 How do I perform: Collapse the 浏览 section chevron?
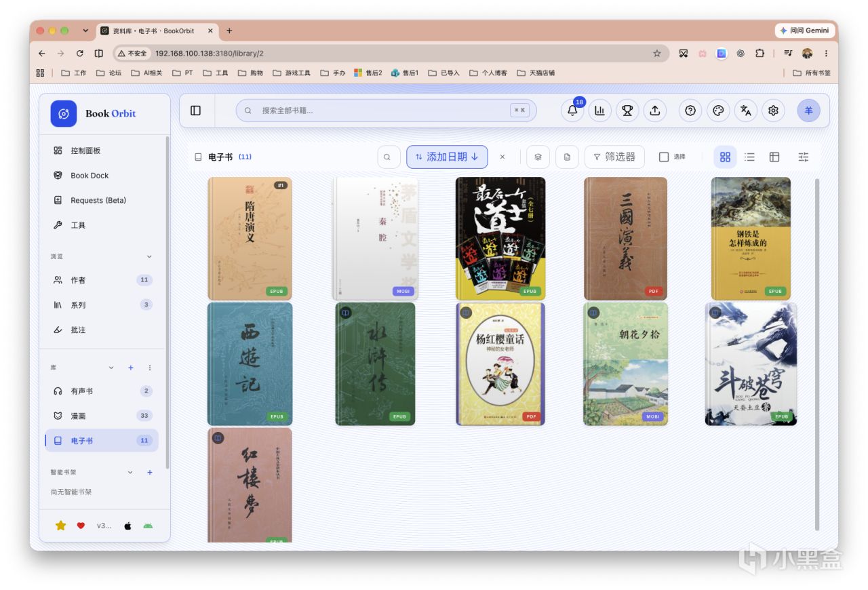[x=149, y=256]
